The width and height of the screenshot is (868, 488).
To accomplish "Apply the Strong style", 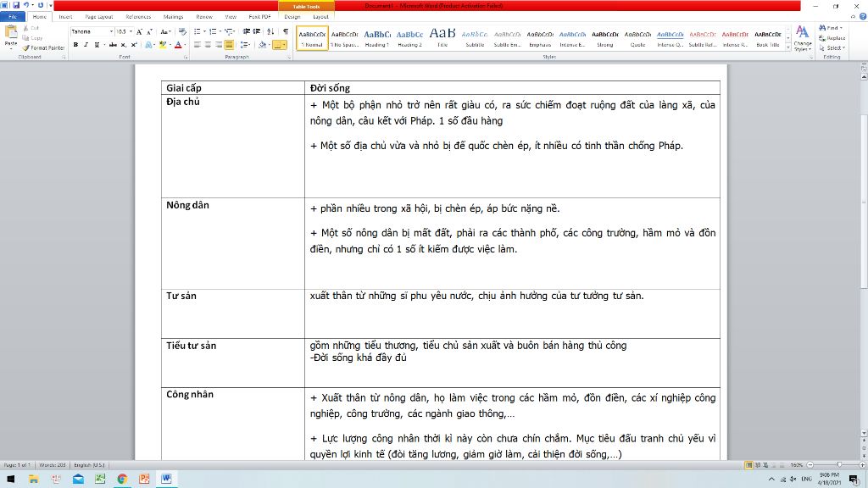I will (x=605, y=38).
